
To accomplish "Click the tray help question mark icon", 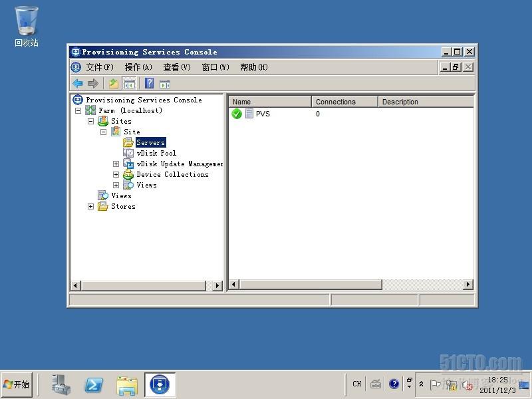I will click(394, 384).
